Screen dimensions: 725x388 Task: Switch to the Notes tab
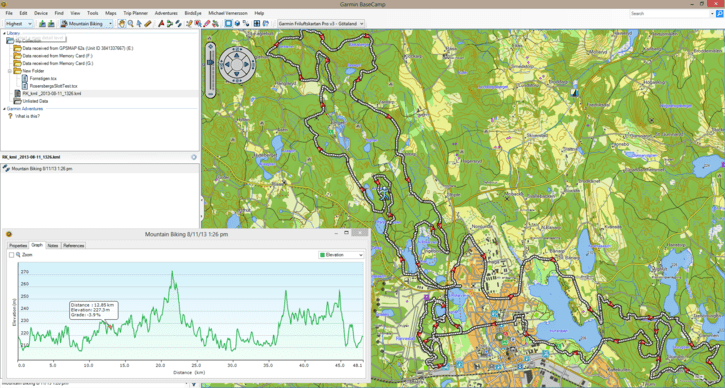pos(53,246)
